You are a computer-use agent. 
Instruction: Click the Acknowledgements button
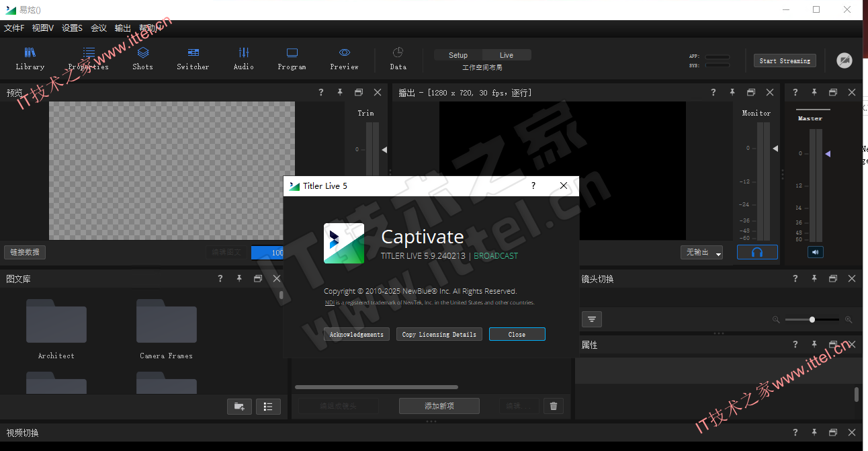coord(357,334)
